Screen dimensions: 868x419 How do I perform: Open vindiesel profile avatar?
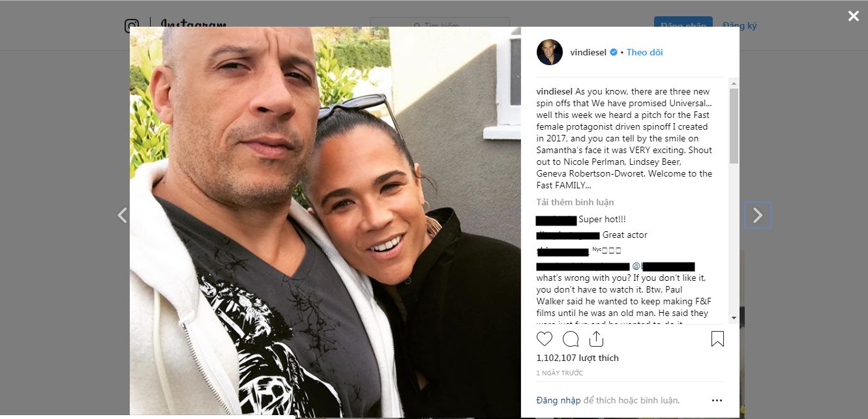pyautogui.click(x=550, y=52)
